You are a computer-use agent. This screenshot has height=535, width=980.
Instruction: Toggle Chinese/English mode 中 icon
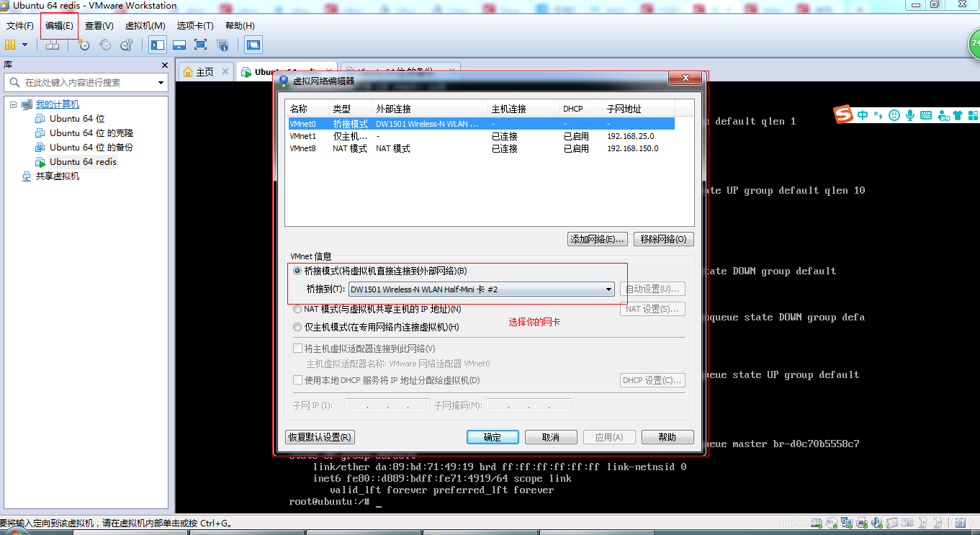[863, 115]
